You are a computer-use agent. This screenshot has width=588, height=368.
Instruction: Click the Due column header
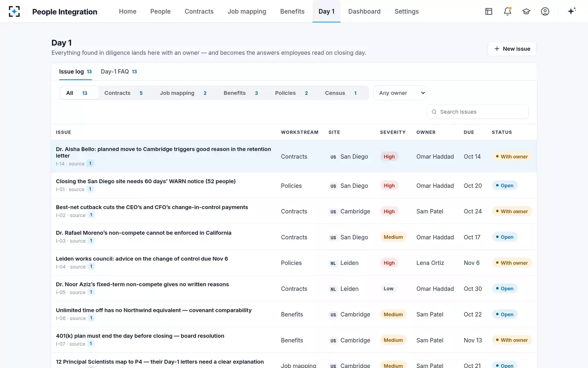point(469,132)
